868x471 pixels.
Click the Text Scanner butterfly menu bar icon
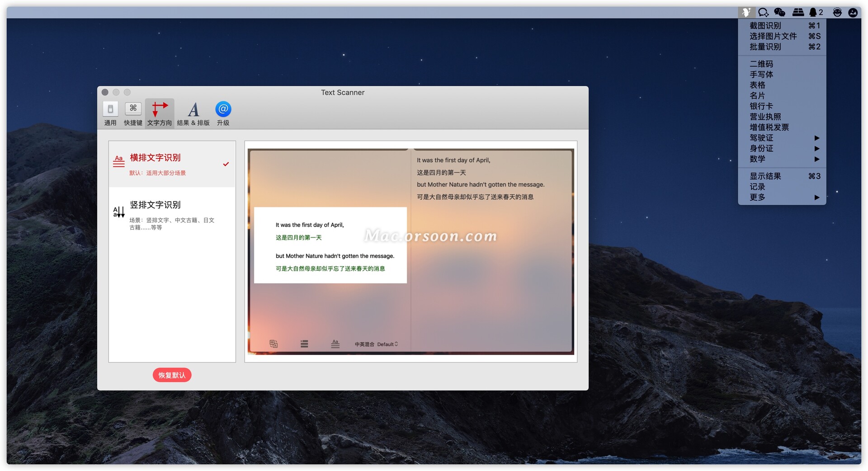(x=747, y=12)
